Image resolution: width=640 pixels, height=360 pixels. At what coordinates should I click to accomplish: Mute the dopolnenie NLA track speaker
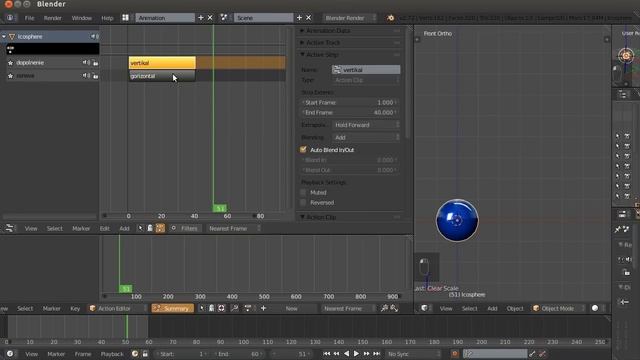(x=86, y=63)
